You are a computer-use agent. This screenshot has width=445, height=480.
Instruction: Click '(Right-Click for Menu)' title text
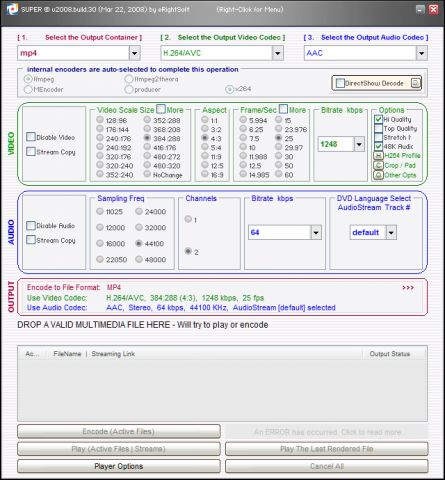pos(250,9)
